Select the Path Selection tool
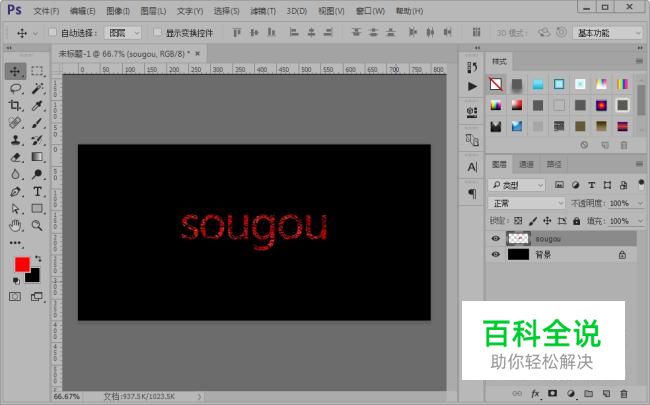 pos(15,209)
